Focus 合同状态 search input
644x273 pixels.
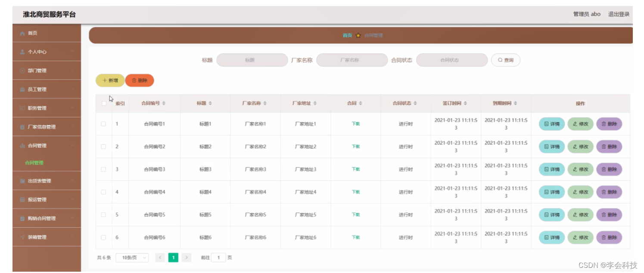(x=452, y=60)
